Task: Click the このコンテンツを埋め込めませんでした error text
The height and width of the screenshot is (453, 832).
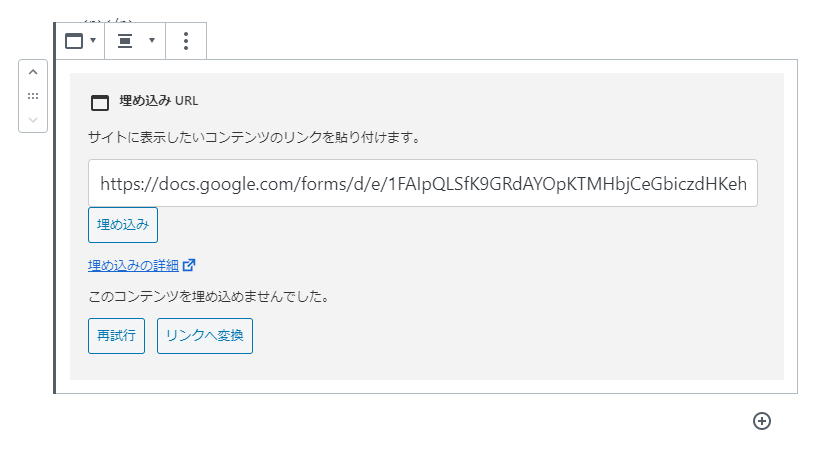Action: point(209,297)
